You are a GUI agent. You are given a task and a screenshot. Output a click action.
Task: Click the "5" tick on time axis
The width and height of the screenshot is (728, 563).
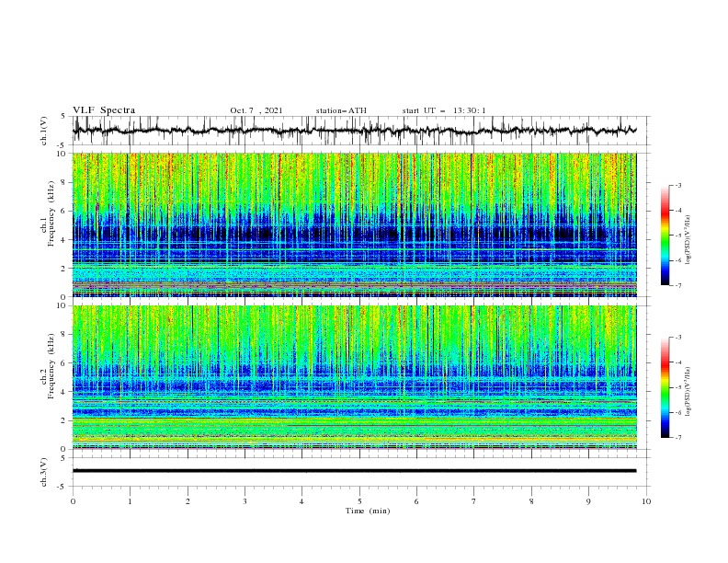pos(359,501)
